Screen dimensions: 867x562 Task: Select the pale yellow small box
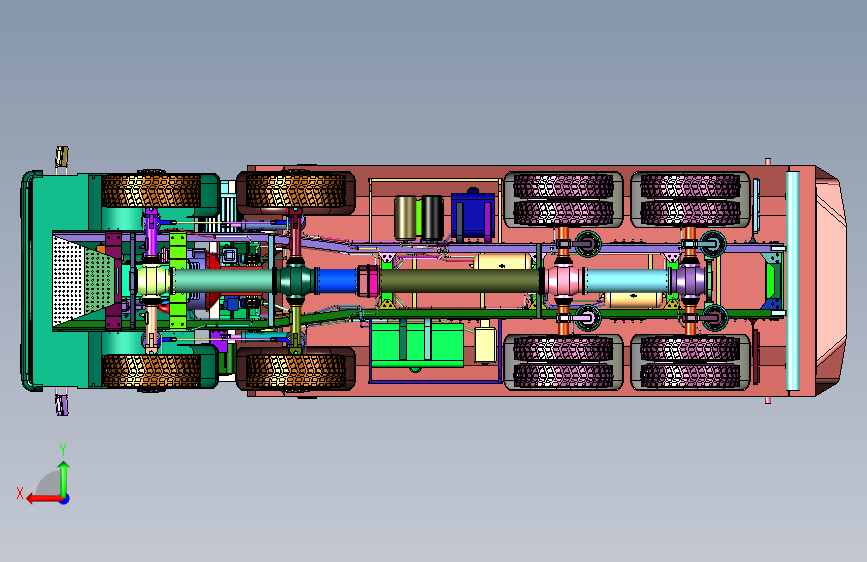485,345
